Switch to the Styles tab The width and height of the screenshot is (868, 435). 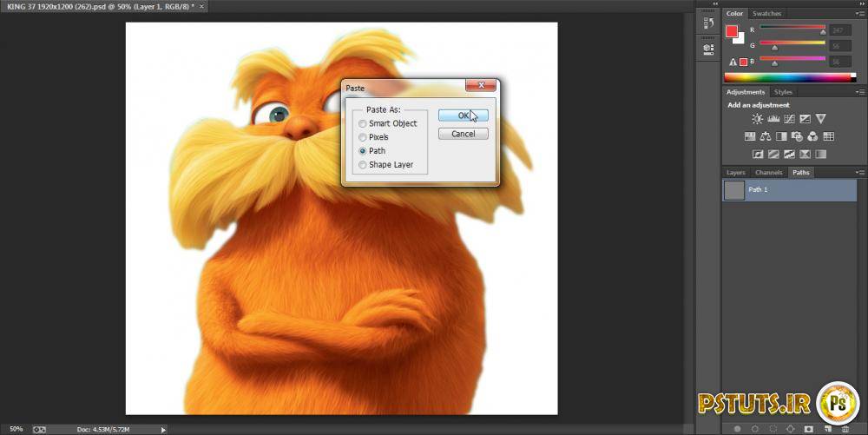click(783, 92)
